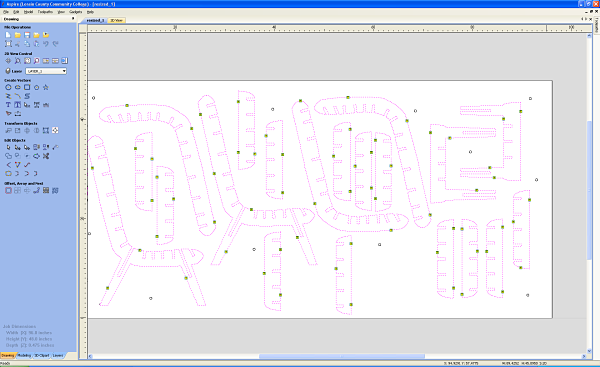This screenshot has height=367, width=600.
Task: Open the Edit menu
Action: click(16, 12)
